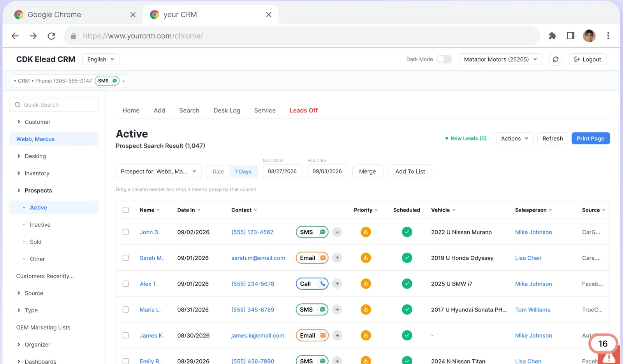Open the Desk Log tab
Image resolution: width=623 pixels, height=364 pixels.
click(x=227, y=110)
